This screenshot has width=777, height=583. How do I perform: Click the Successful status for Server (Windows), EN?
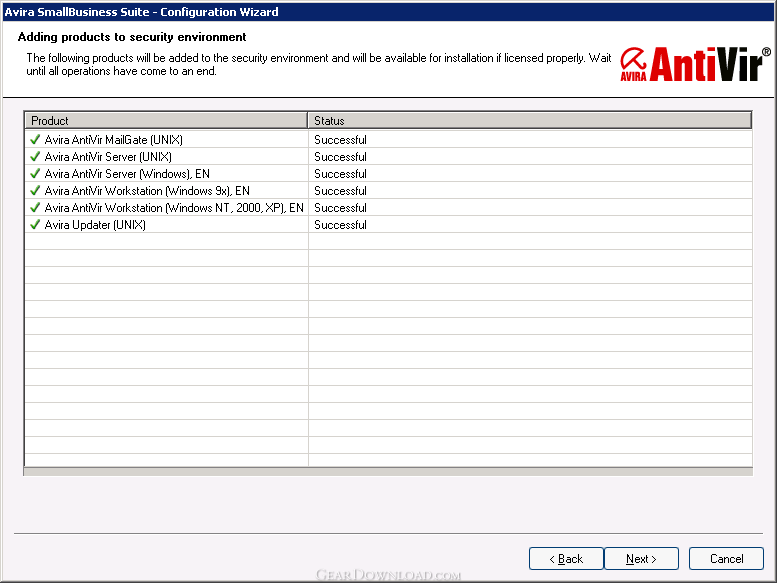pyautogui.click(x=340, y=174)
